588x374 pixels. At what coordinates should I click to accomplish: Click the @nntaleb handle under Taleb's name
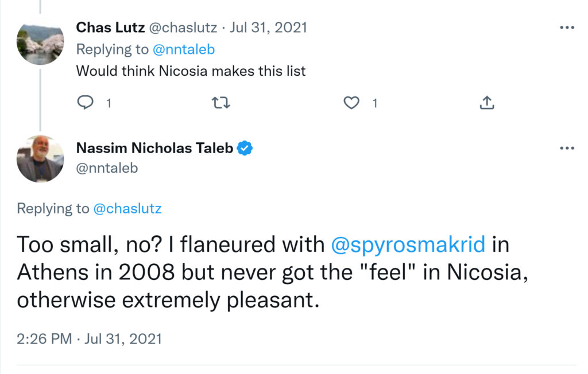tap(107, 168)
